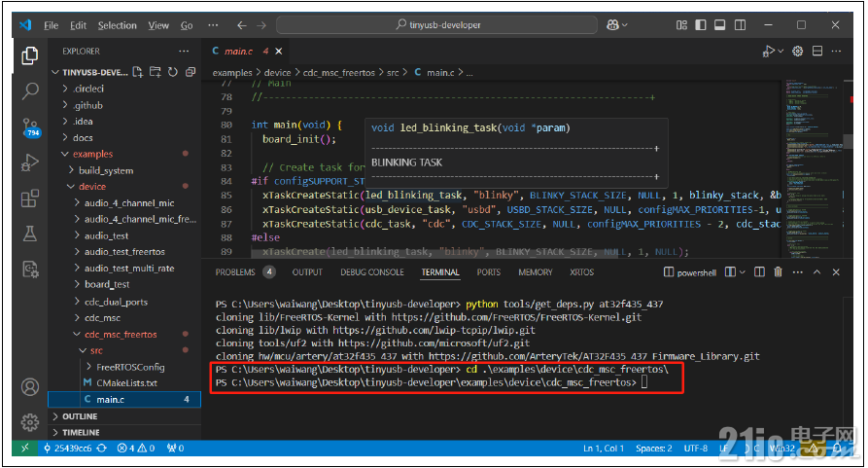Run the C file with play button
The height and width of the screenshot is (468, 868).
tap(768, 51)
